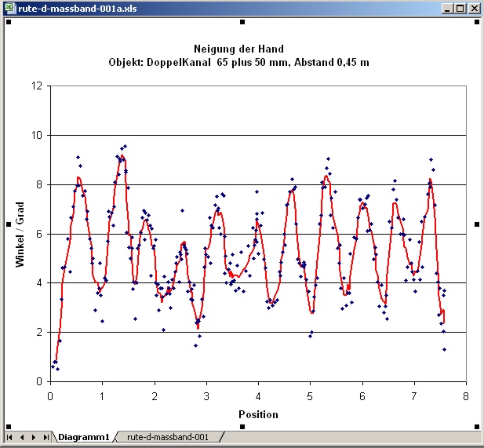
Task: Click the next sheet navigation arrow
Action: tap(34, 436)
